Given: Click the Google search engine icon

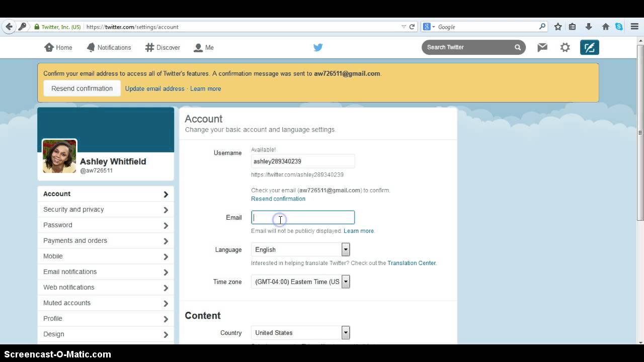Looking at the screenshot, I should pyautogui.click(x=427, y=27).
